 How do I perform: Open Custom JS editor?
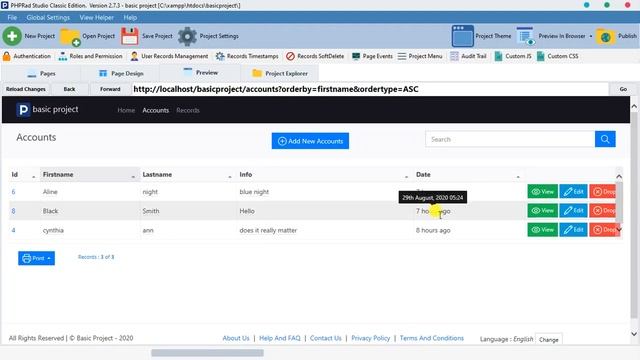pyautogui.click(x=513, y=56)
